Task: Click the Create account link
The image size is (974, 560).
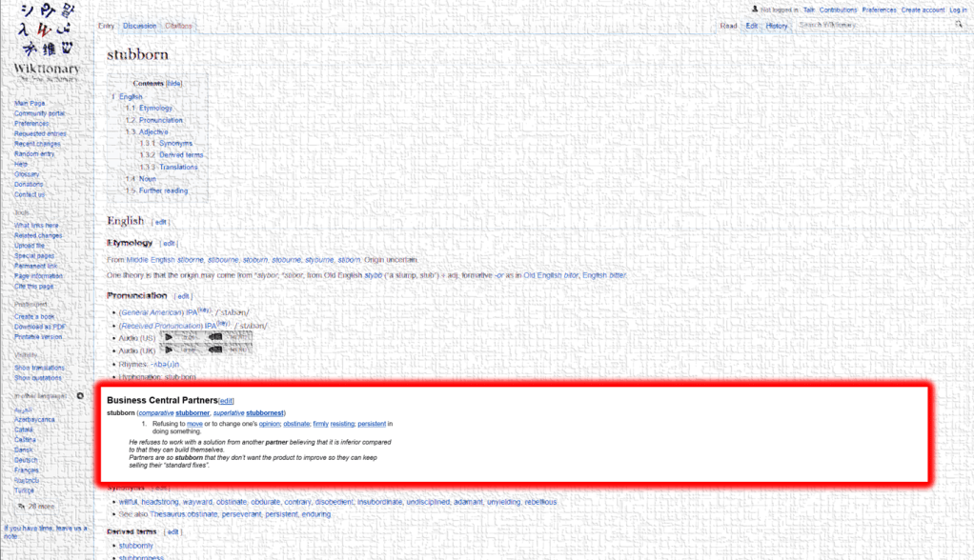Action: click(923, 10)
